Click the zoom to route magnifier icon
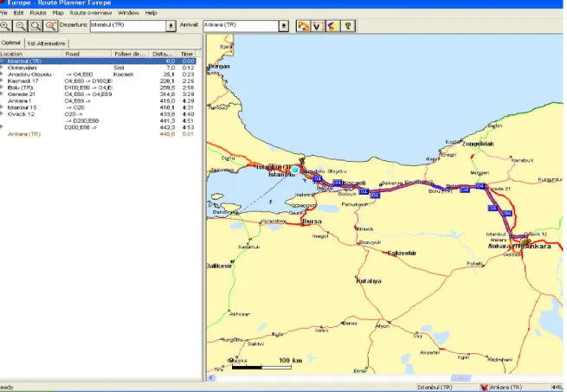This screenshot has height=392, width=567. tap(50, 26)
